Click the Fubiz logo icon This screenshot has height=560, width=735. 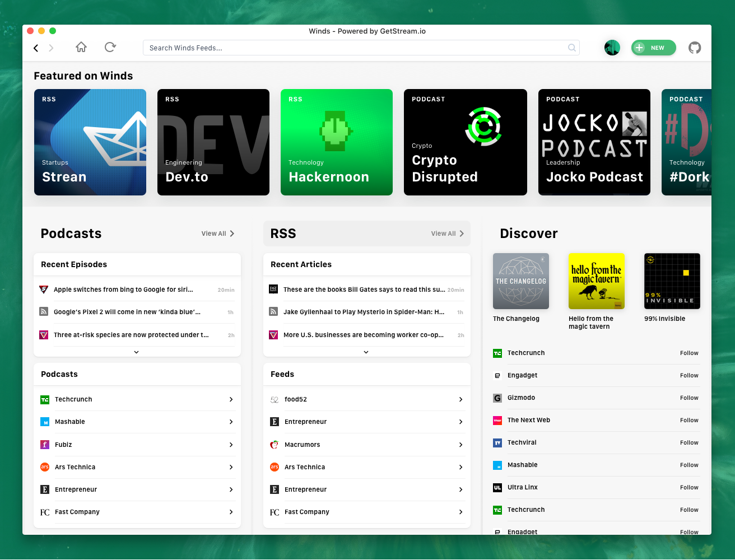pyautogui.click(x=45, y=445)
